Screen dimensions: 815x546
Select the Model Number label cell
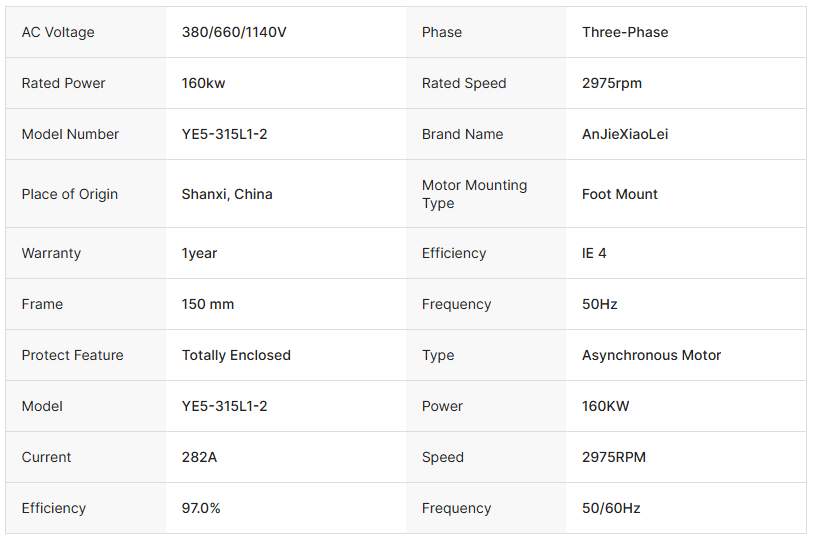point(70,134)
